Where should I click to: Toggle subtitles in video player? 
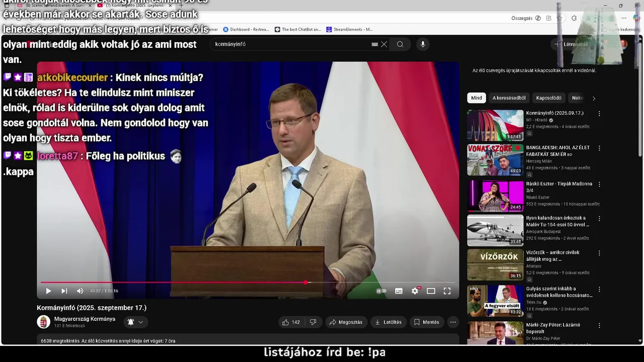398,291
